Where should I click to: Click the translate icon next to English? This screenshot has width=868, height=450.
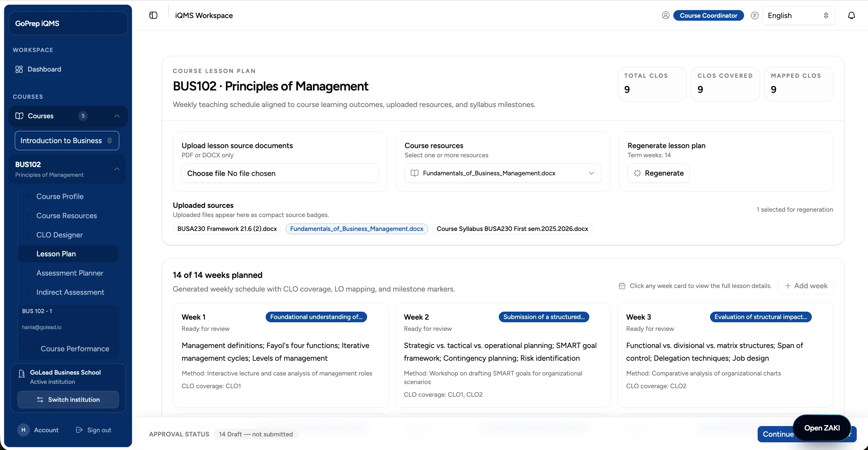coord(754,15)
